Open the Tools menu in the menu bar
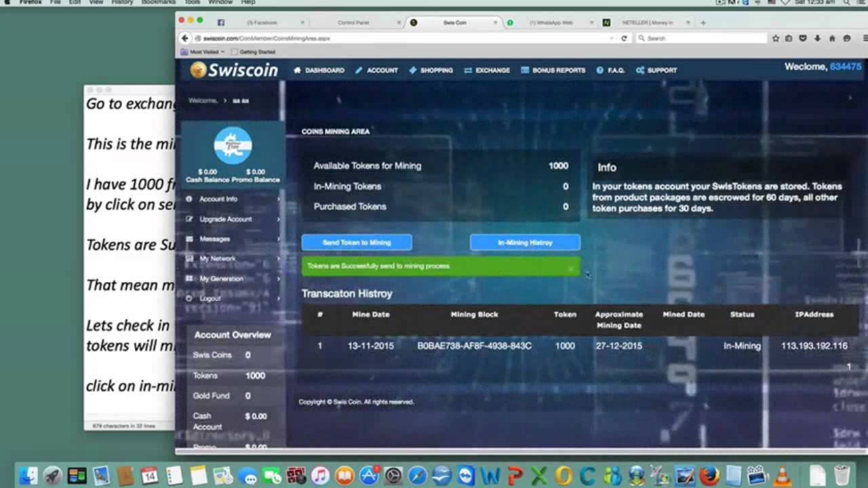The height and width of the screenshot is (488, 868). (192, 3)
